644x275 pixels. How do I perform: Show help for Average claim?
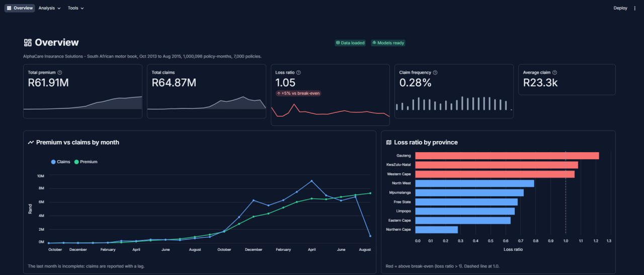(x=554, y=73)
